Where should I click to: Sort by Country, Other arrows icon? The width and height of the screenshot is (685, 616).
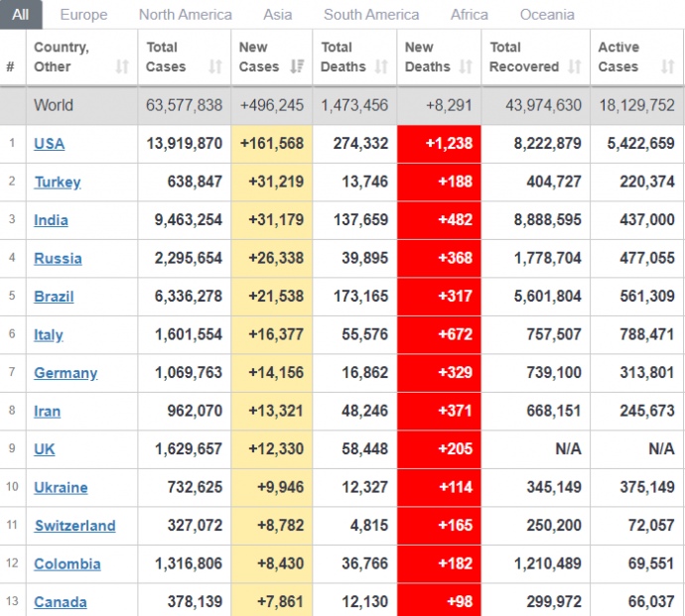click(x=122, y=67)
